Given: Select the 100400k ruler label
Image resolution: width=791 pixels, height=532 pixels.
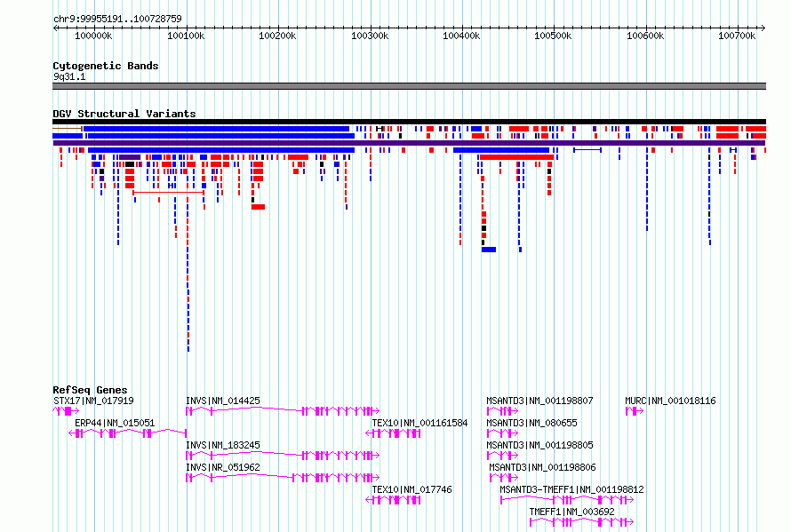Looking at the screenshot, I should [461, 36].
